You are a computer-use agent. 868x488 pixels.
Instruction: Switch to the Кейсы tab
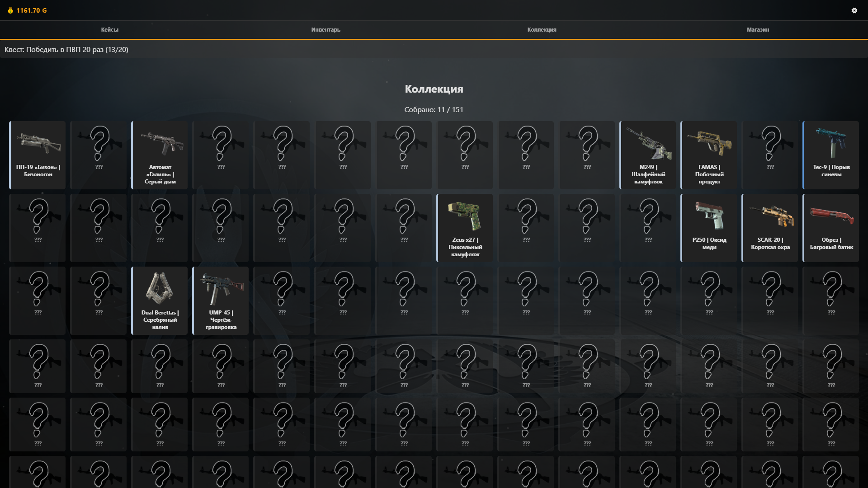click(x=109, y=30)
